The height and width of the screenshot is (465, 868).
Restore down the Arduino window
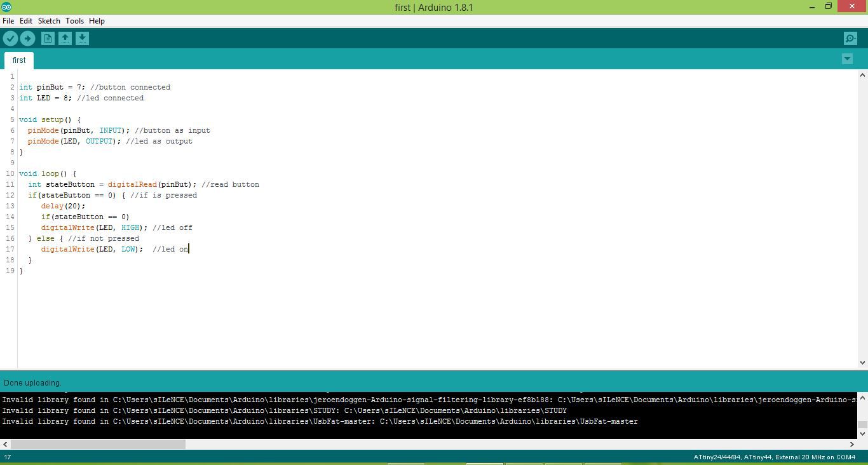[x=829, y=6]
